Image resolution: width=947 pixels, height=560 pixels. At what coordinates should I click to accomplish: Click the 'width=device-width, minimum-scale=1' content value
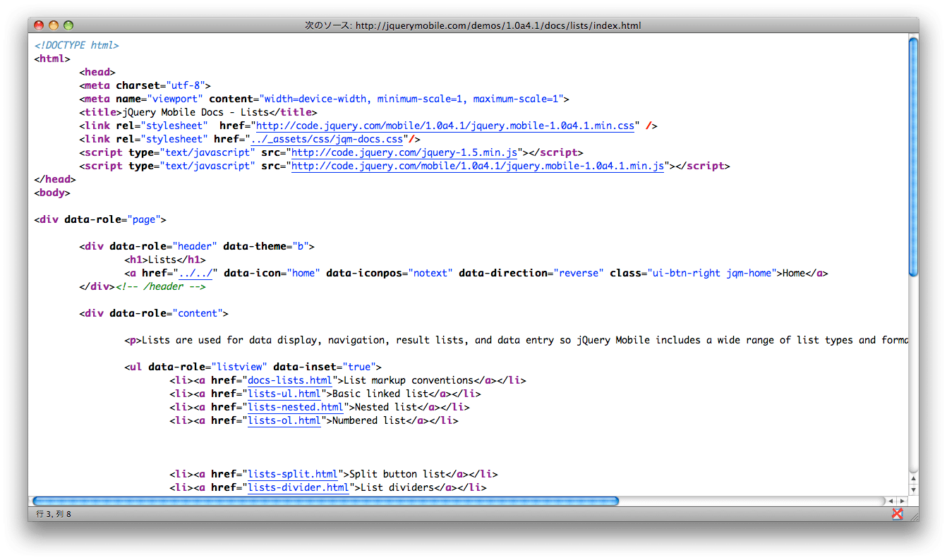[x=364, y=99]
